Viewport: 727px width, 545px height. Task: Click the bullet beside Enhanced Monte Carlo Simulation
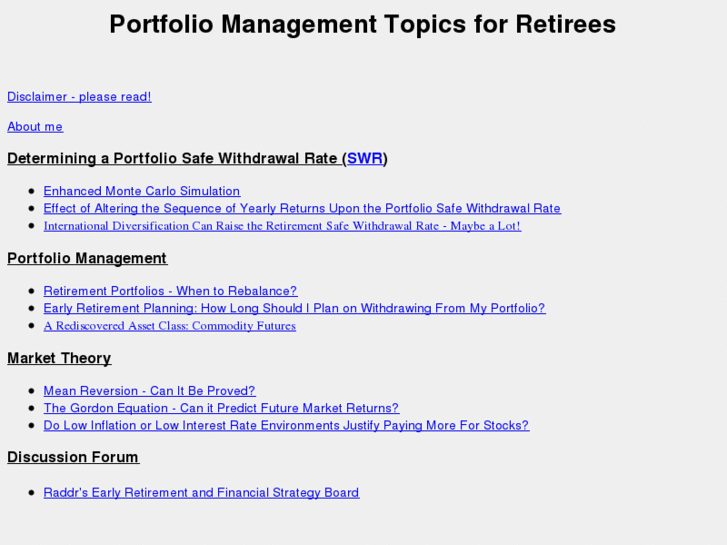(x=33, y=191)
